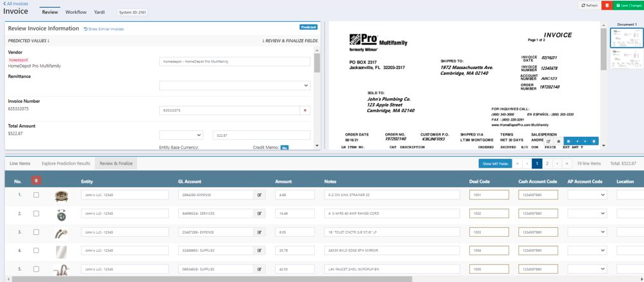Open the Remittance dropdown
Image resolution: width=644 pixels, height=282 pixels.
click(x=235, y=85)
